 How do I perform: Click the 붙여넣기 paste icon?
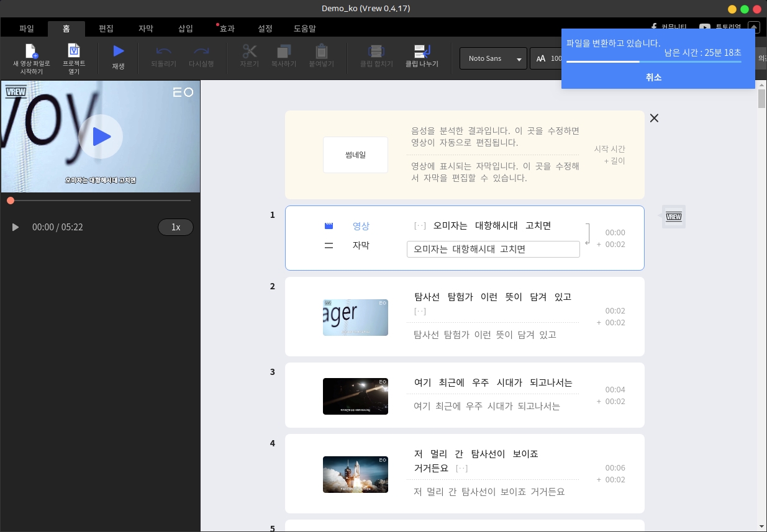tap(321, 52)
